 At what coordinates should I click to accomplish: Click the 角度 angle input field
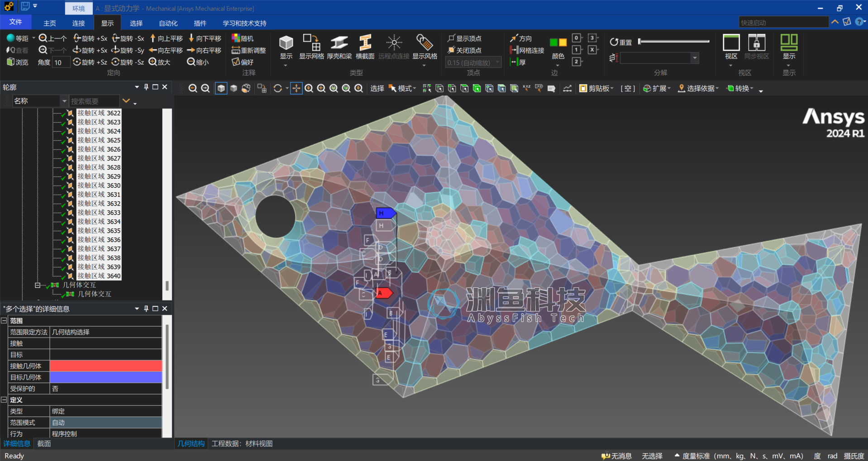[61, 62]
